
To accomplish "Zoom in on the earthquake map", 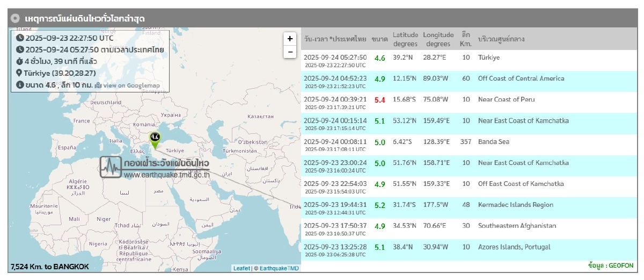I will 290,39.
